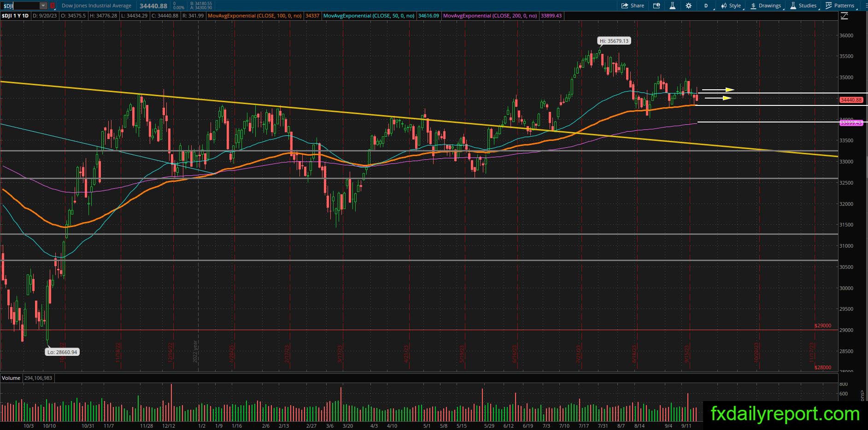
Task: Click the Dow Jones Industrial Average name
Action: 96,6
